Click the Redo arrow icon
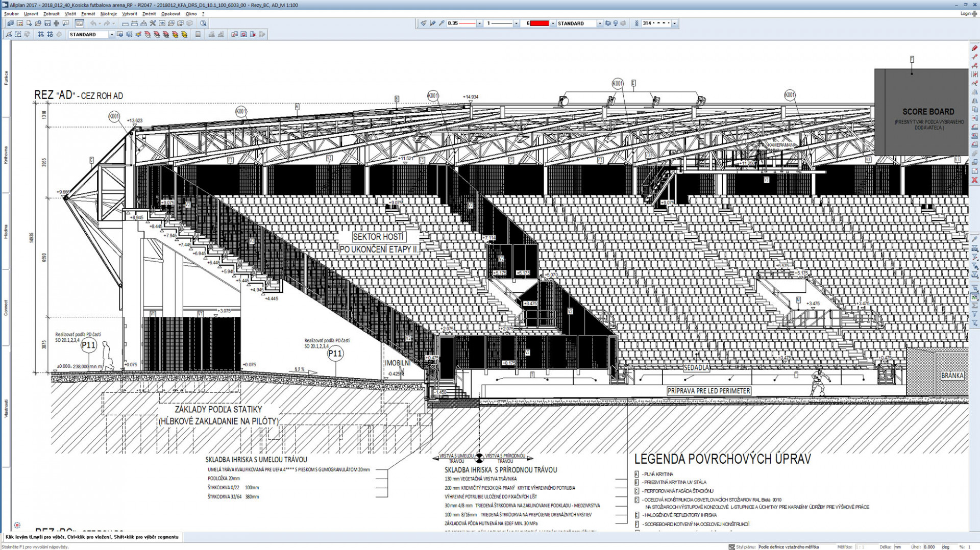 pos(107,23)
